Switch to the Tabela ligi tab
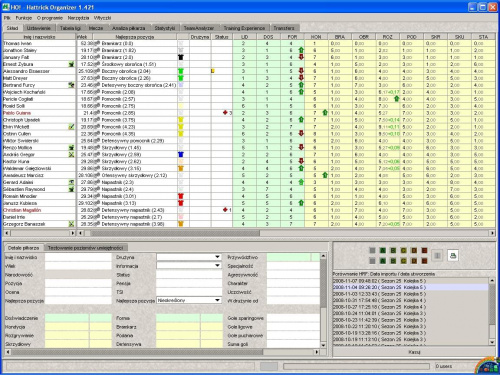This screenshot has height=375, width=500. pyautogui.click(x=70, y=28)
